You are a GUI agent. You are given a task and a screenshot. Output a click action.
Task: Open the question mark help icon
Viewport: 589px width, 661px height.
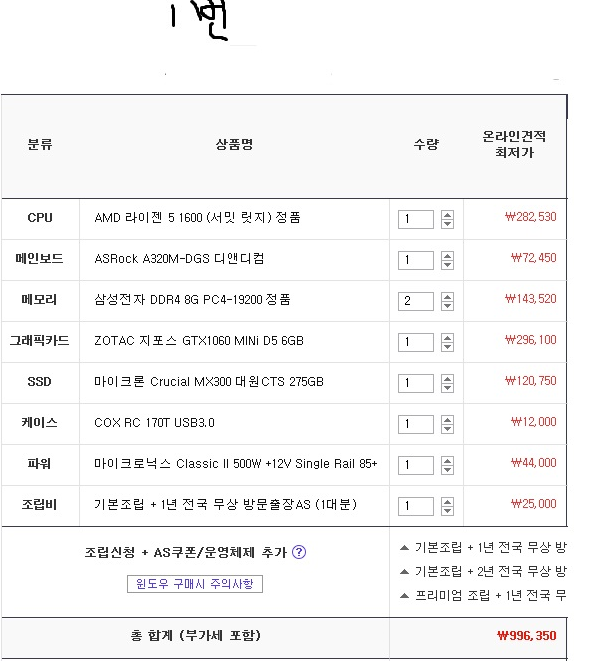pos(299,552)
